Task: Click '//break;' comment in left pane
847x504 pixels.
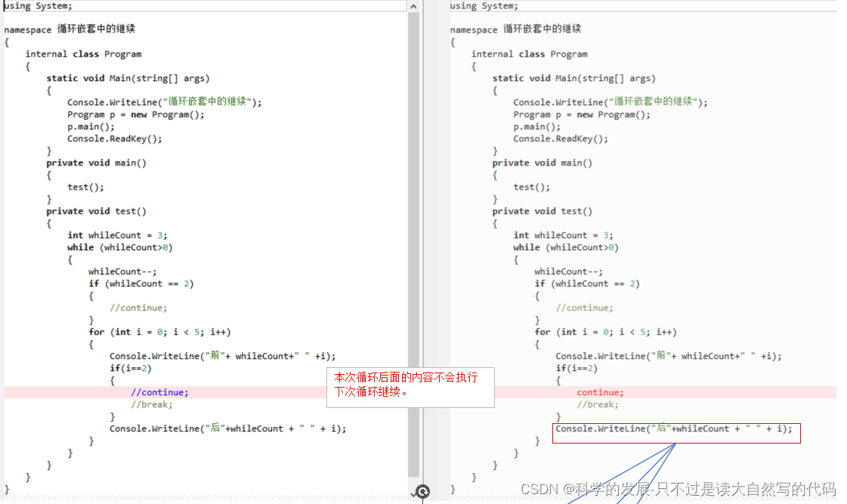Action: point(151,404)
